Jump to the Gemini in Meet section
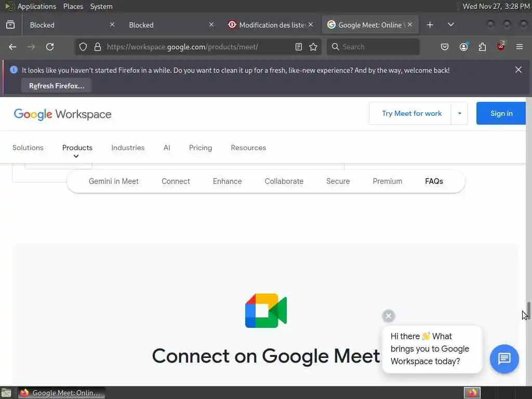Viewport: 532px width, 399px height. pyautogui.click(x=114, y=181)
